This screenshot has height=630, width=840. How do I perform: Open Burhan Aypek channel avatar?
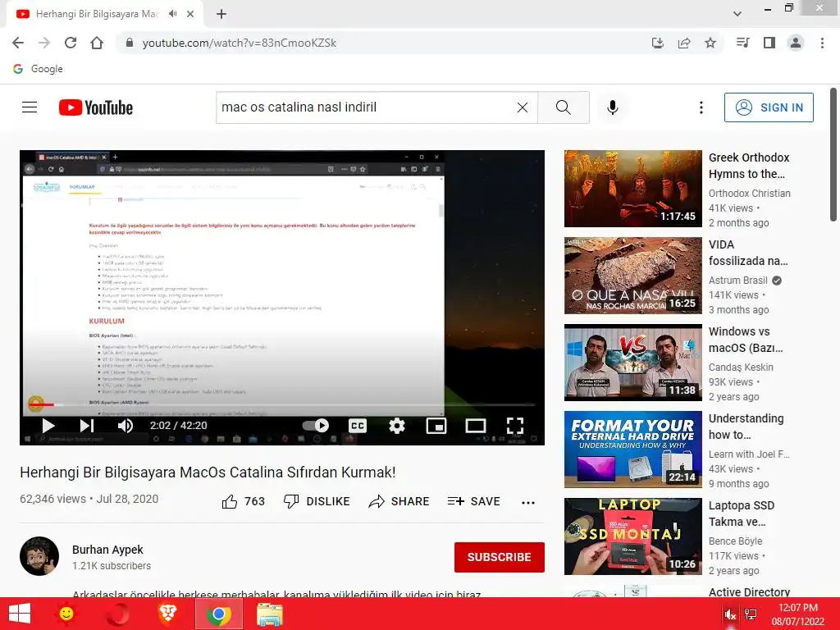[39, 556]
